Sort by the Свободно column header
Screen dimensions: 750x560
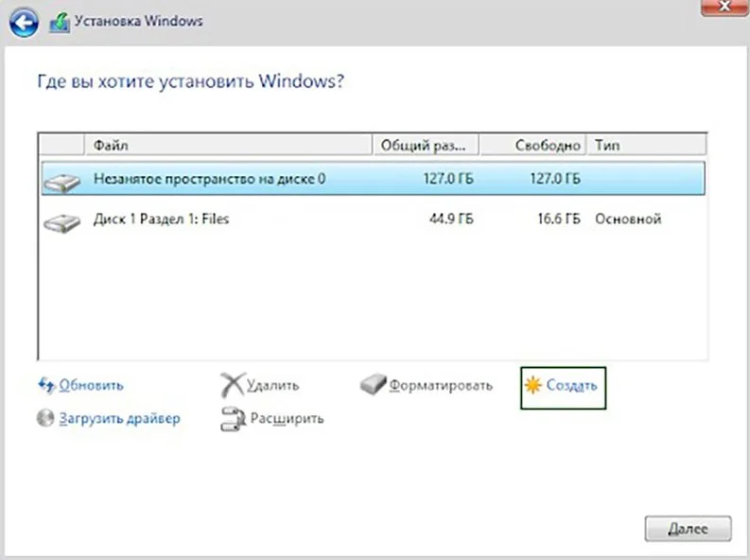click(532, 145)
